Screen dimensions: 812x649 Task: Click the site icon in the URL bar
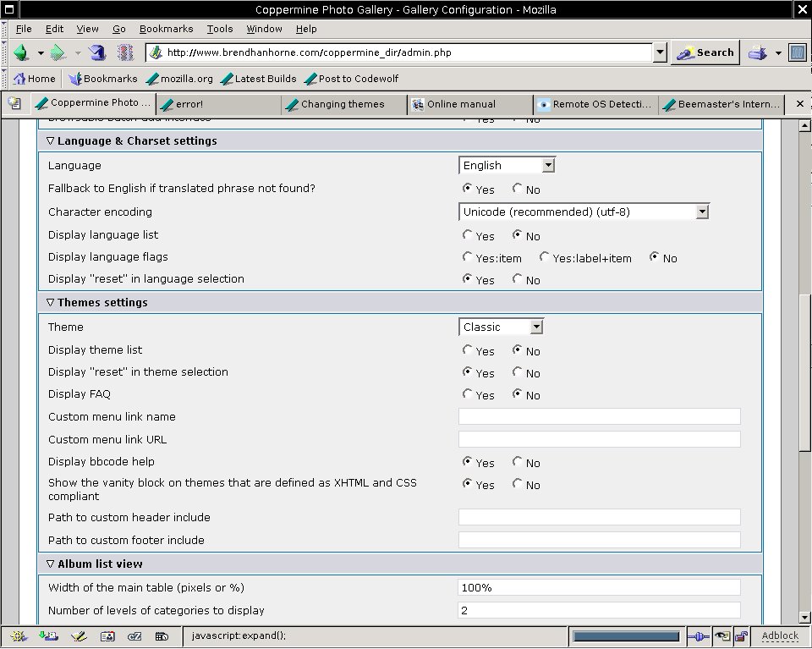click(x=156, y=52)
